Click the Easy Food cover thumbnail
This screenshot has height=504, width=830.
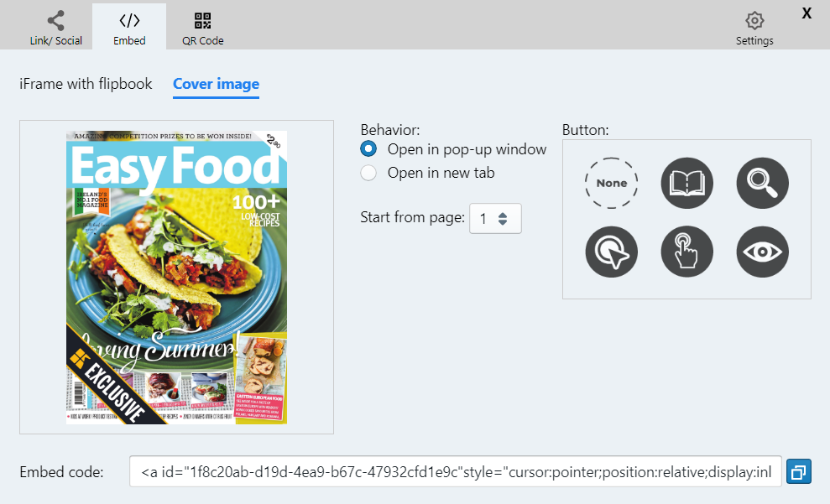tap(175, 277)
